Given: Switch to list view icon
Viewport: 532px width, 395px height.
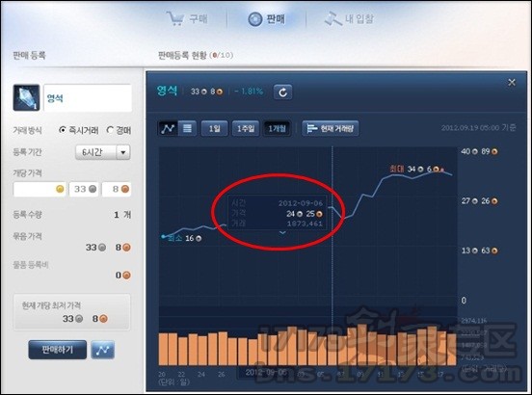Looking at the screenshot, I should click(x=187, y=128).
